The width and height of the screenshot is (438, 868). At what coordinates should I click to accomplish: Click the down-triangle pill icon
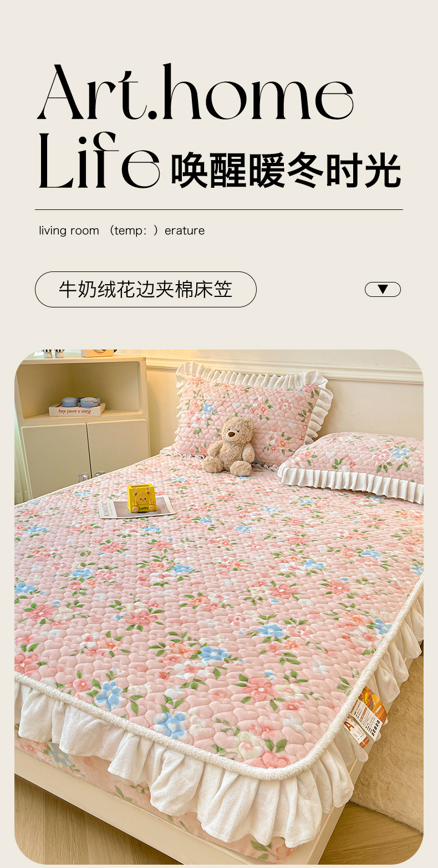pos(383,289)
